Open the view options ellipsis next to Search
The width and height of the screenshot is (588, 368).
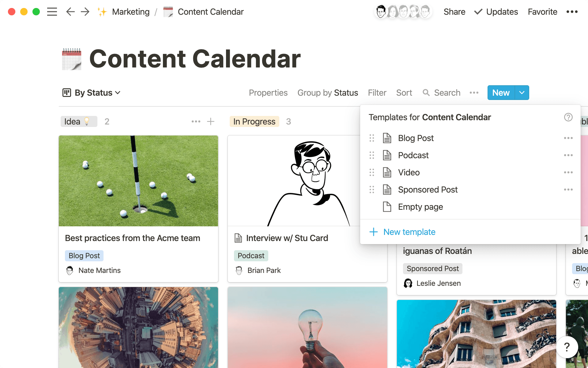coord(474,93)
